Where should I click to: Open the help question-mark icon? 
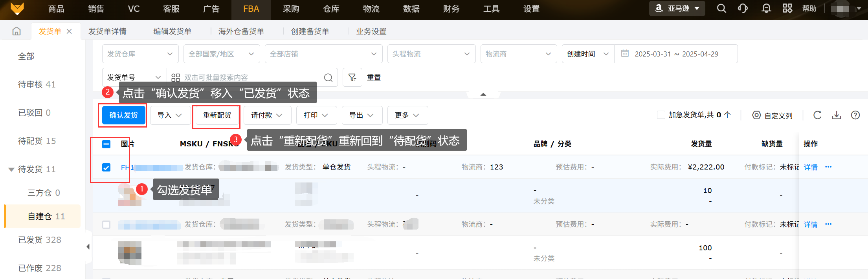coord(855,115)
